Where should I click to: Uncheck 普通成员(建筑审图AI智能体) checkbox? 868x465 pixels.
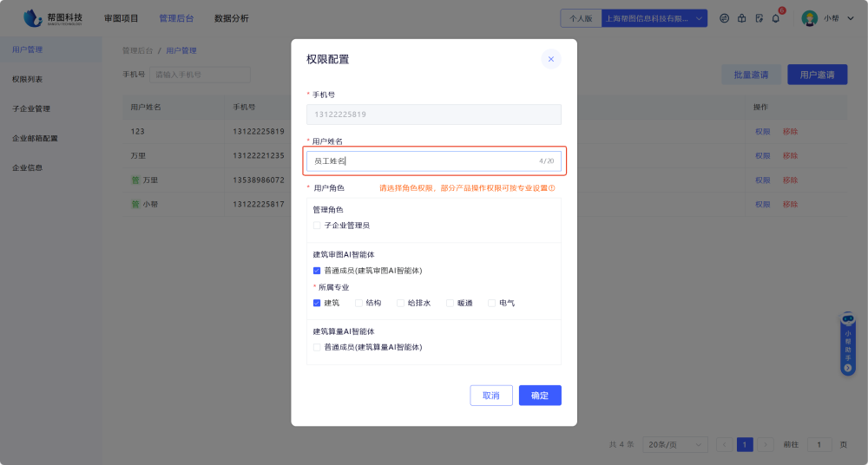point(317,271)
